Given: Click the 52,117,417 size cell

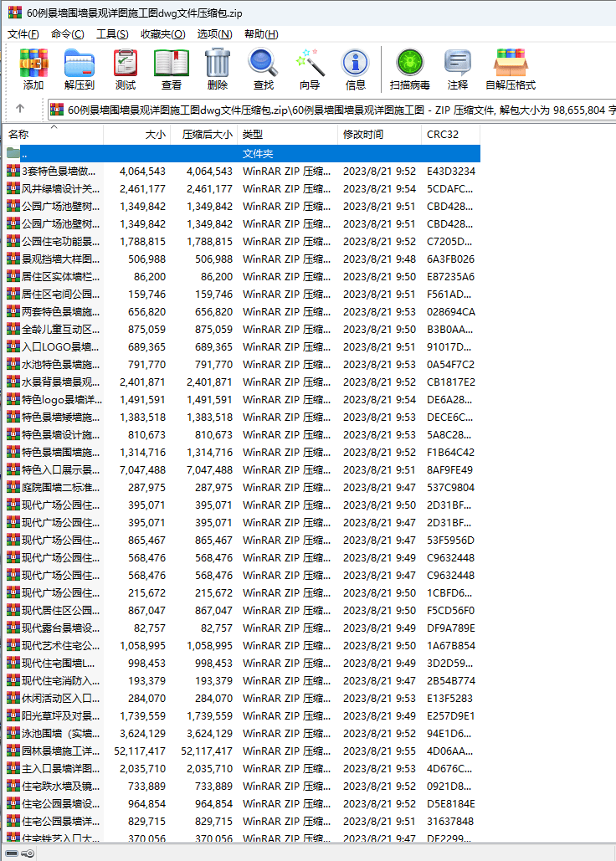Looking at the screenshot, I should (140, 751).
